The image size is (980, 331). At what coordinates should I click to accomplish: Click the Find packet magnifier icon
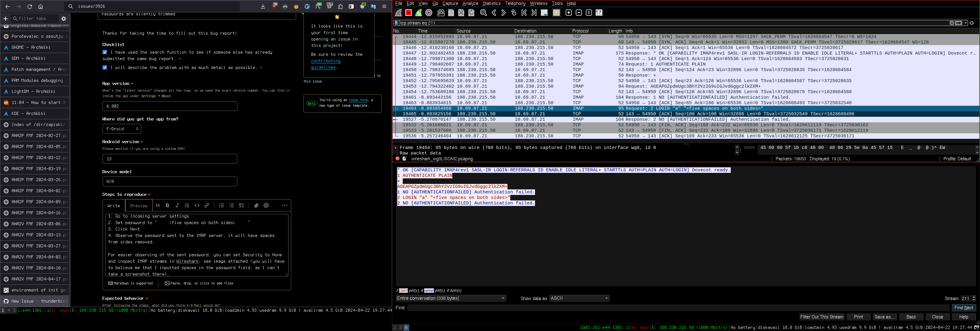pyautogui.click(x=484, y=13)
